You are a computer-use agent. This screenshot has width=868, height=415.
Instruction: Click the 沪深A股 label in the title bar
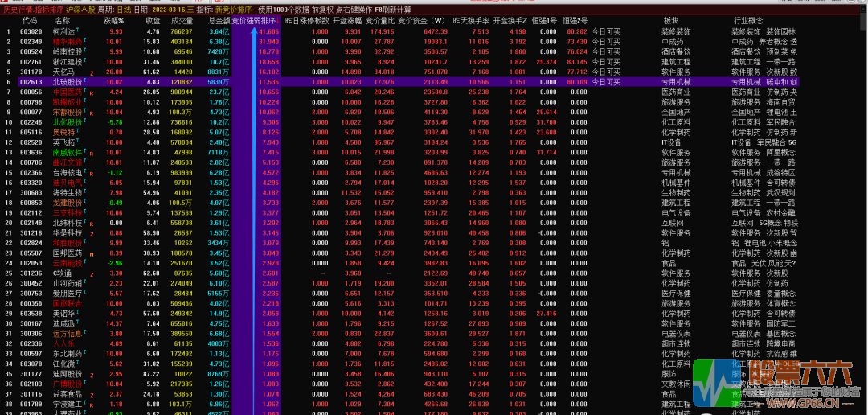(x=80, y=9)
